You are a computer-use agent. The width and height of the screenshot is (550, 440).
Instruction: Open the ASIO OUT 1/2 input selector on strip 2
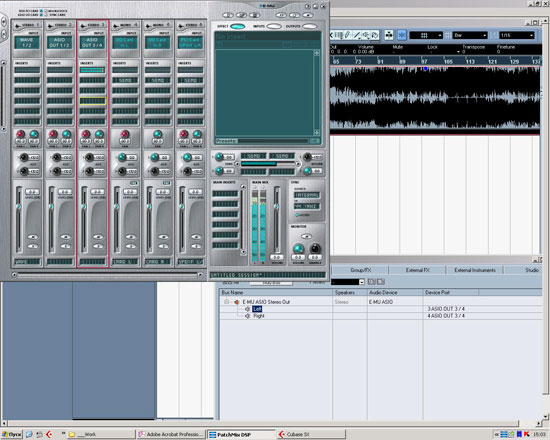pyautogui.click(x=60, y=43)
